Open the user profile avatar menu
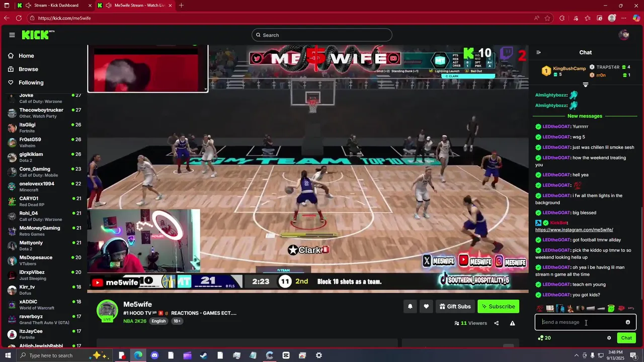The image size is (644, 362). tap(624, 35)
